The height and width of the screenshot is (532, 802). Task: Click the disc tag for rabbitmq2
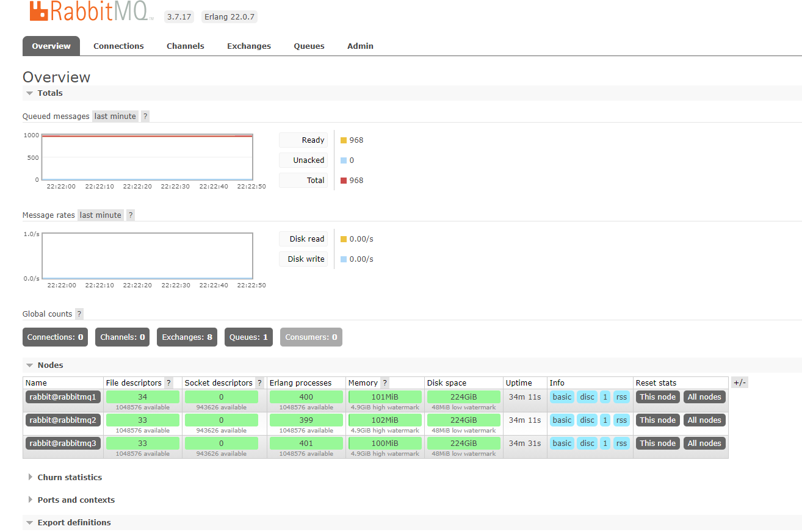(587, 420)
